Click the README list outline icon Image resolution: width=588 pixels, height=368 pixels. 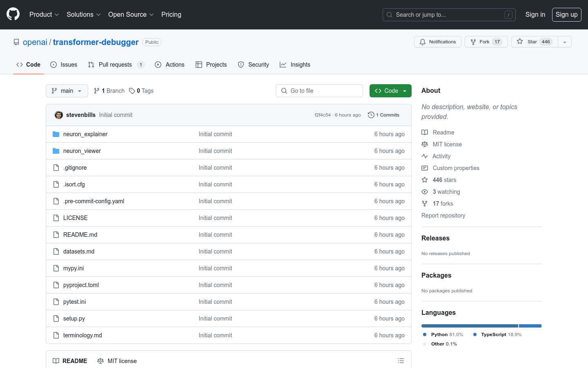coord(401,360)
